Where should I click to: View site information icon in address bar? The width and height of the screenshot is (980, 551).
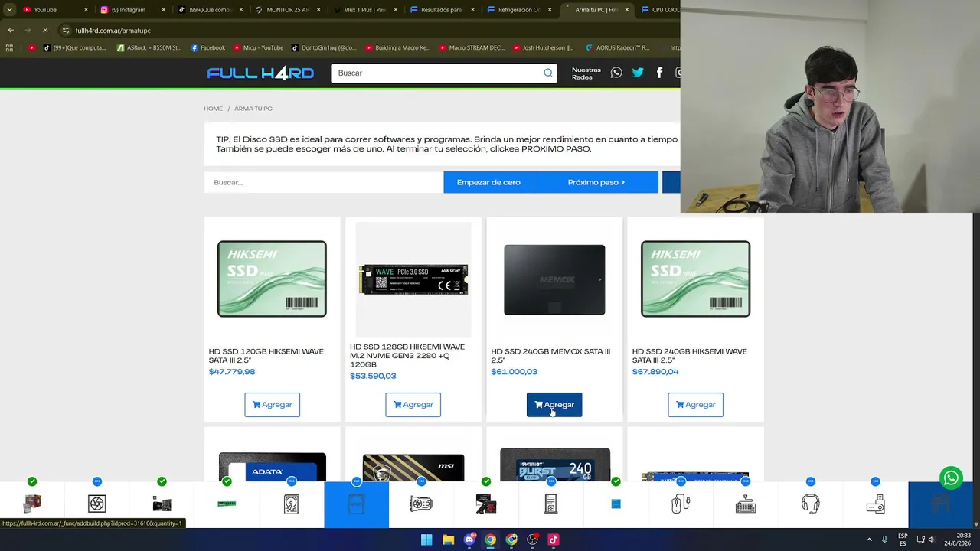(66, 30)
